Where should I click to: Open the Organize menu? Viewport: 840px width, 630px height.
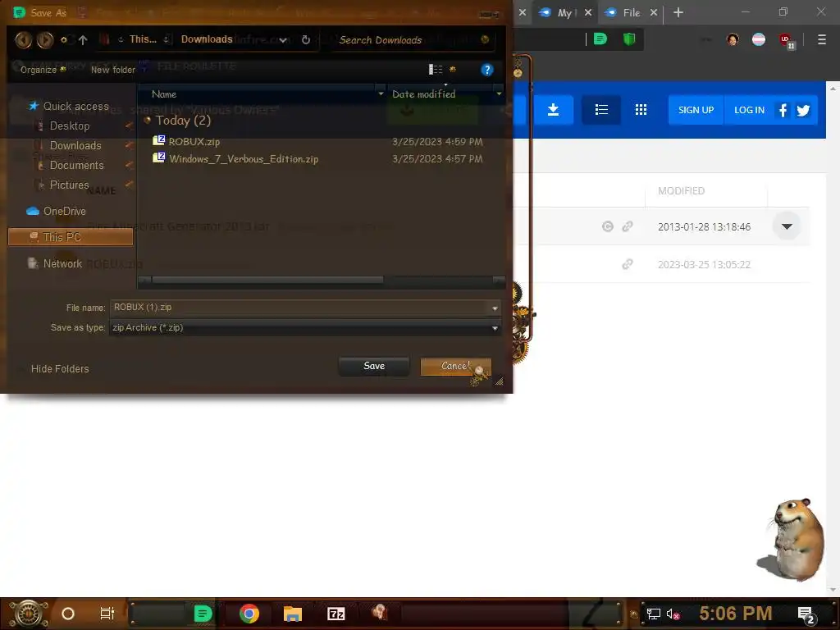click(x=43, y=70)
